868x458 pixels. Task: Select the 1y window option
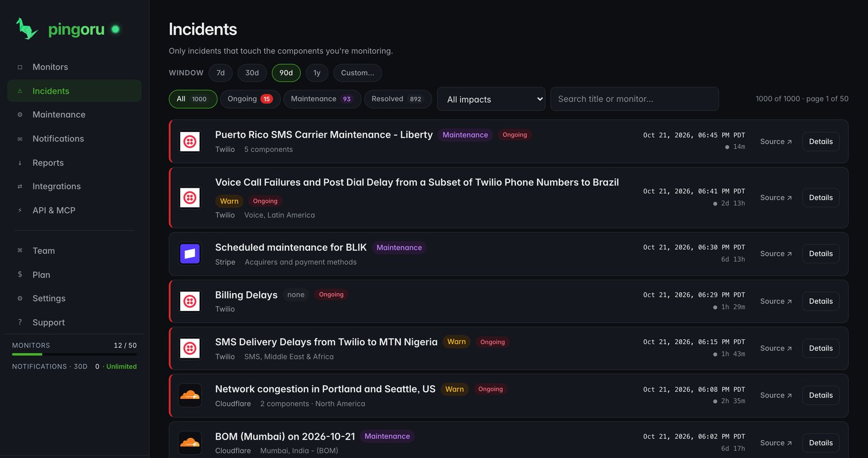pyautogui.click(x=317, y=73)
